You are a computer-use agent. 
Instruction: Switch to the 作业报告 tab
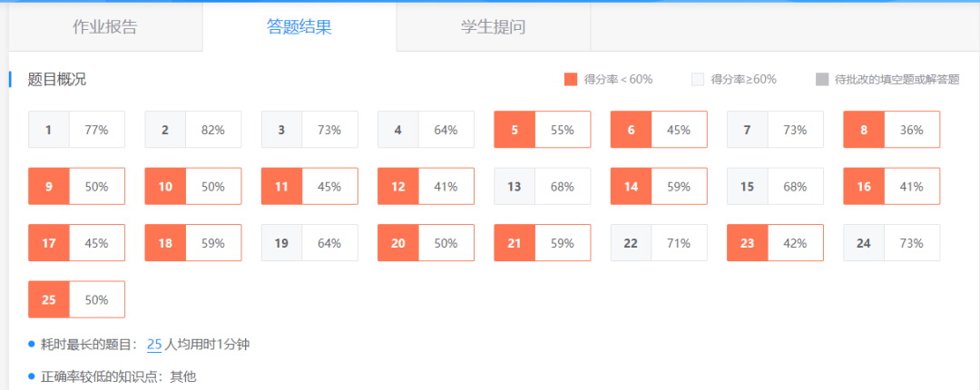point(104,27)
